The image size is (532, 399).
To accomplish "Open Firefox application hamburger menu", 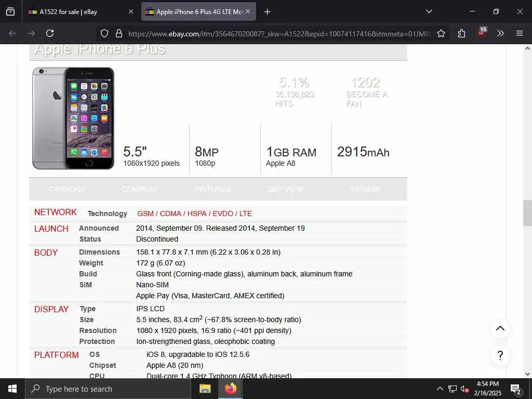I will pyautogui.click(x=520, y=33).
